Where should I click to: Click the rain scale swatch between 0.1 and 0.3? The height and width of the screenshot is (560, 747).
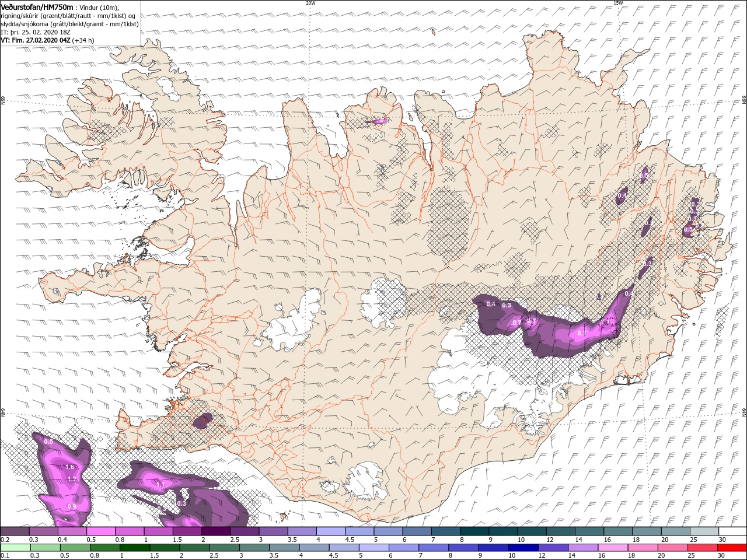click(15, 547)
